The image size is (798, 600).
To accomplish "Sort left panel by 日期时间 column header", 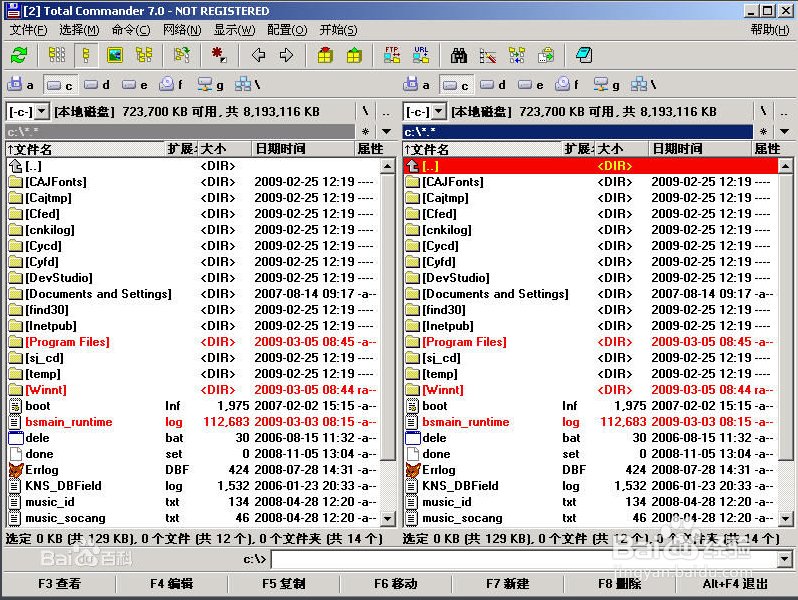I will click(303, 149).
